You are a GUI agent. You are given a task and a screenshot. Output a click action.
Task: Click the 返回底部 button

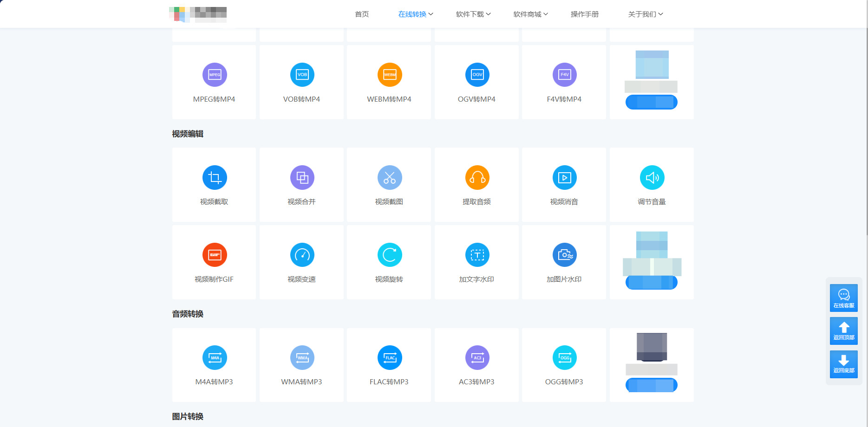point(844,364)
